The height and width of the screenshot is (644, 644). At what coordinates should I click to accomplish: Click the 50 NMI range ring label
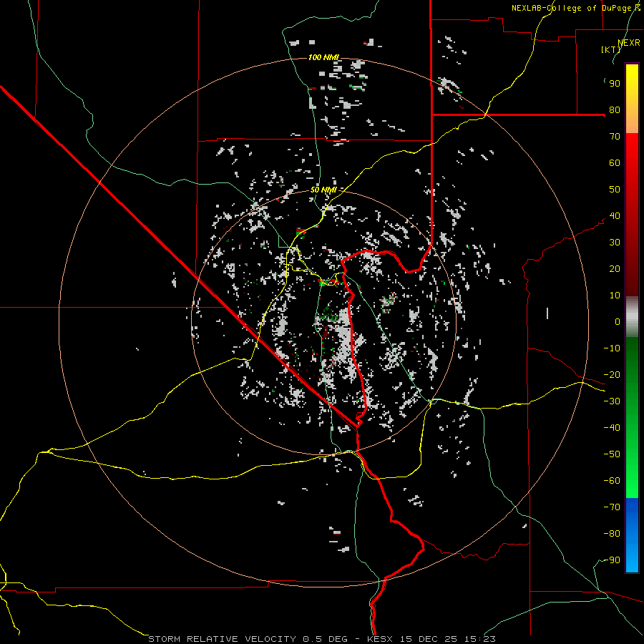[x=323, y=190]
